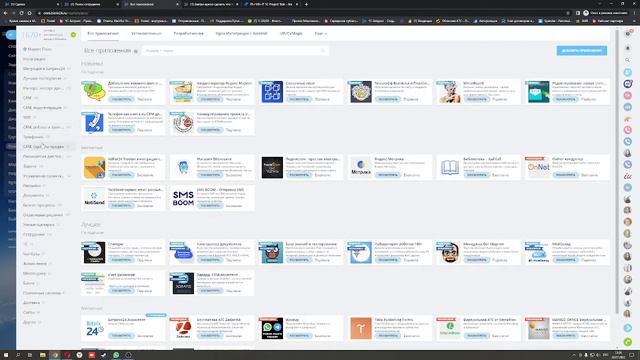The width and height of the screenshot is (640, 360).
Task: Select Документы category in sidebar
Action: [33, 196]
